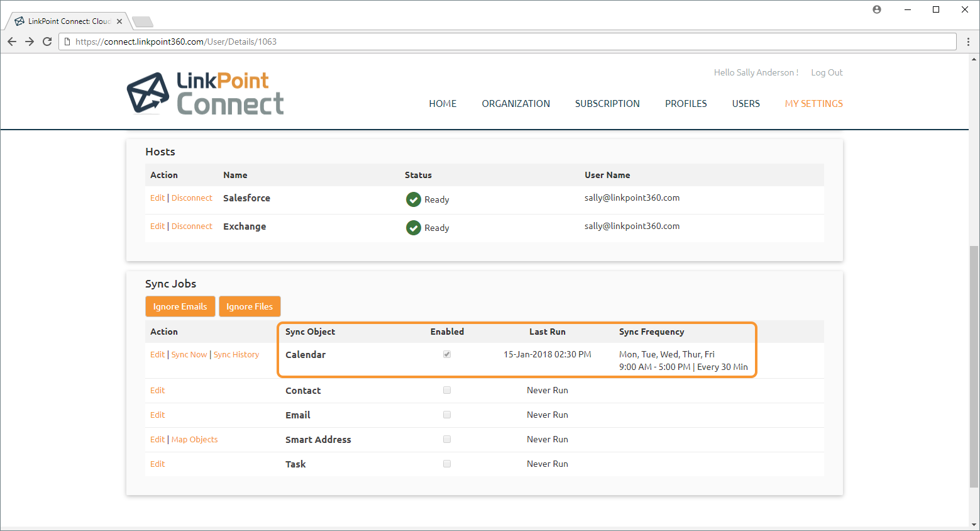Go back with the browser back arrow
Screen dimensions: 980x531
click(12, 42)
